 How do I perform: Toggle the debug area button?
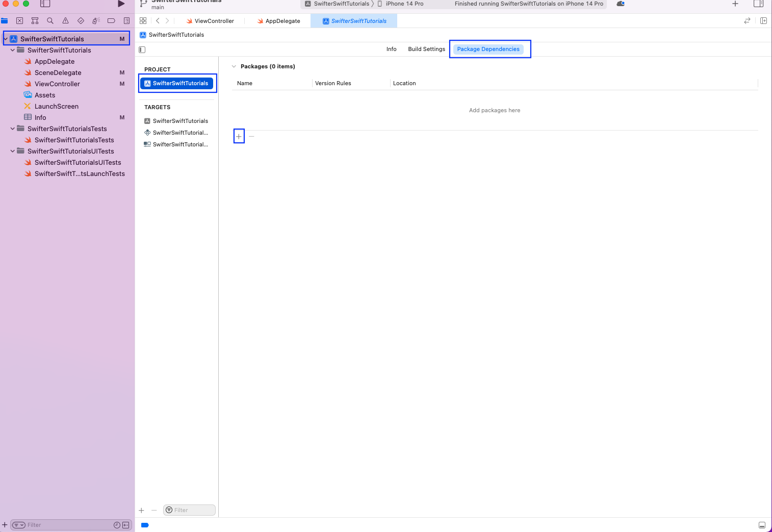[x=762, y=525]
